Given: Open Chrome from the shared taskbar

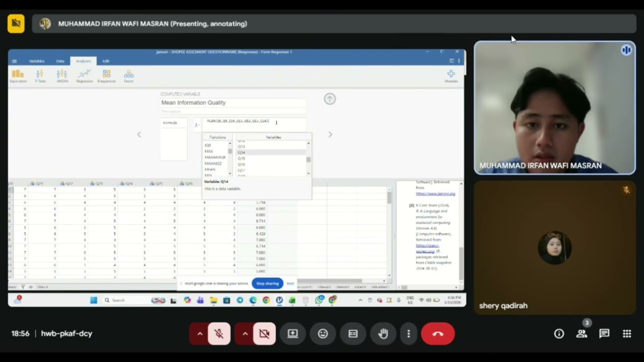Looking at the screenshot, I should coord(266,300).
